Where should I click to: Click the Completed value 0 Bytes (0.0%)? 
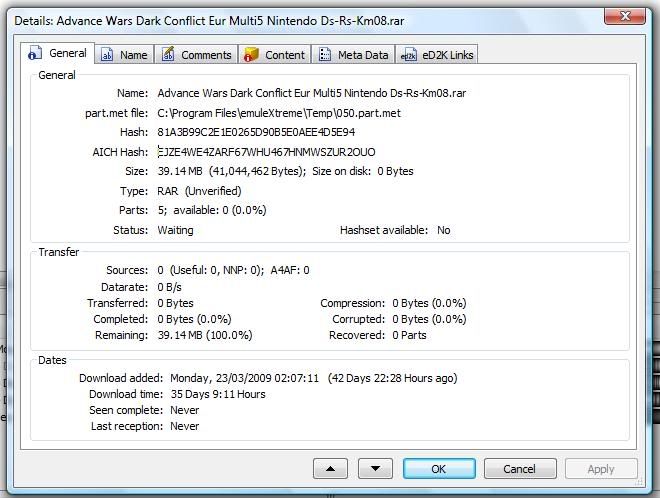coord(194,319)
